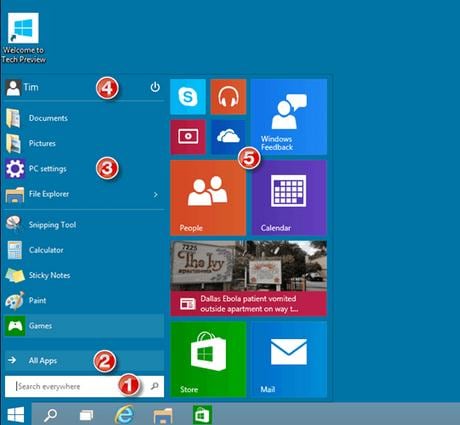Click the Sticky Notes icon
Screen dimensions: 460x425
click(15, 275)
